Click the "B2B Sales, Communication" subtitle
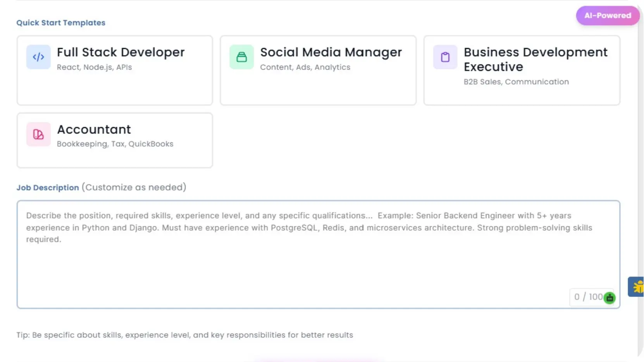This screenshot has height=362, width=644. [517, 82]
